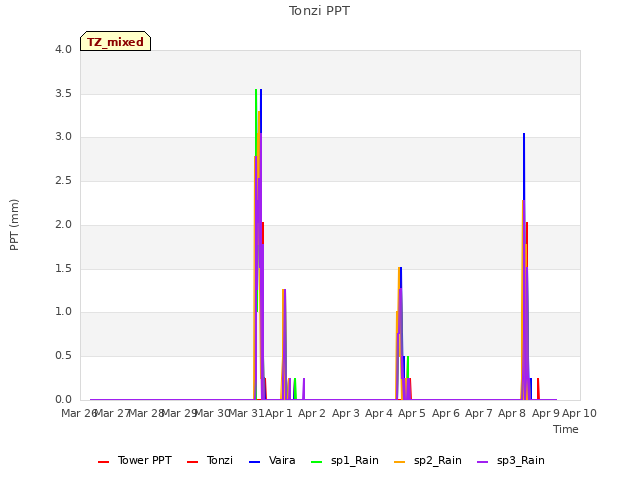Screen dimensions: 640x480
Task: Click the Tower PPT legend red swatch
Action: pyautogui.click(x=104, y=462)
